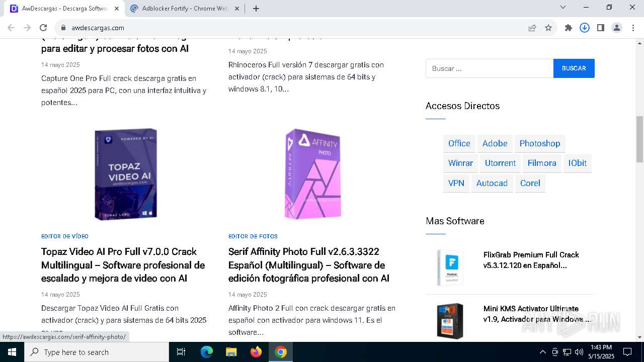
Task: Open the volume control in system tray
Action: coord(579,352)
